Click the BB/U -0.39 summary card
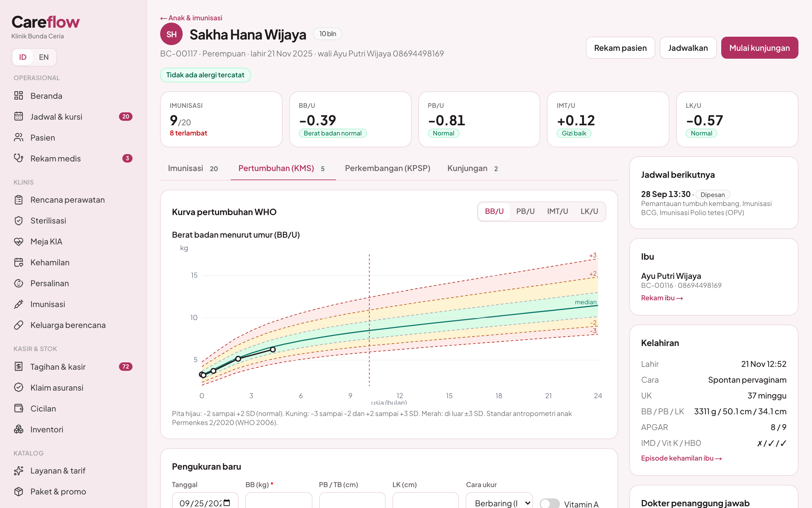 pyautogui.click(x=350, y=119)
